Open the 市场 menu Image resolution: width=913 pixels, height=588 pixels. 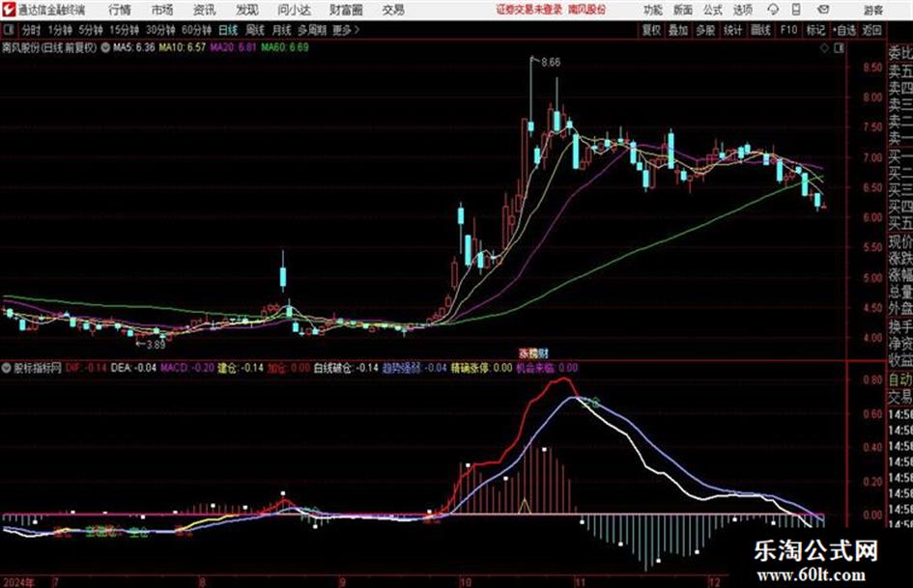click(162, 10)
